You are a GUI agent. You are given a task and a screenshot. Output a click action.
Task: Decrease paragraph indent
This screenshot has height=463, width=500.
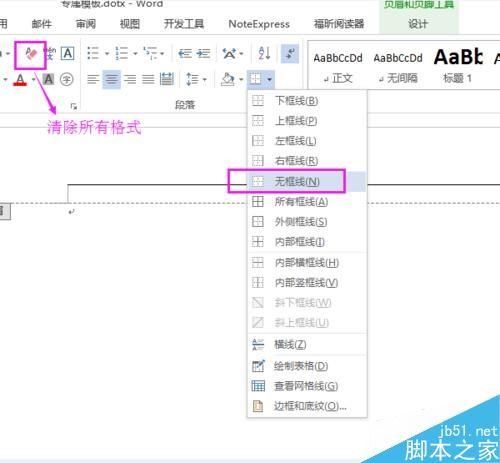pos(185,53)
